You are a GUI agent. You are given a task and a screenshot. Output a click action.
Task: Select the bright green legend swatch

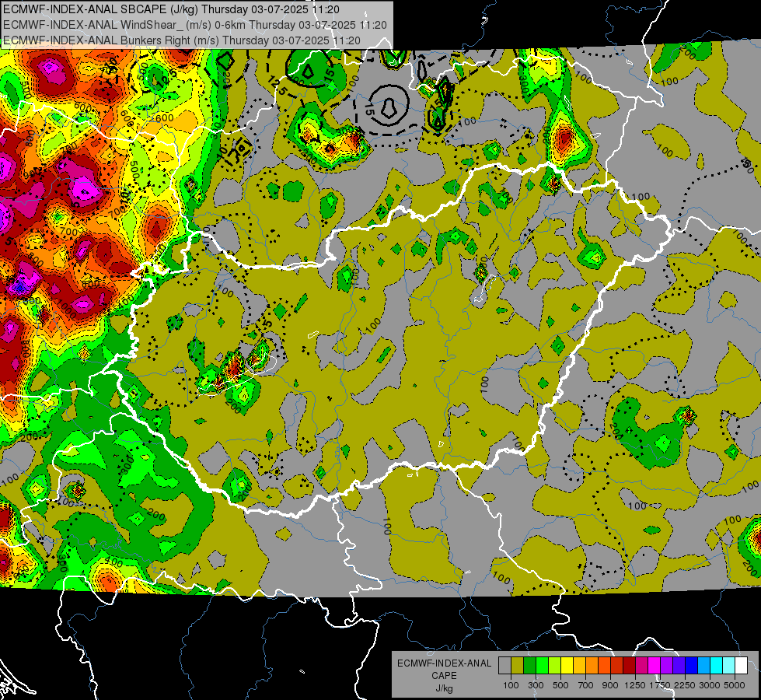point(542,665)
